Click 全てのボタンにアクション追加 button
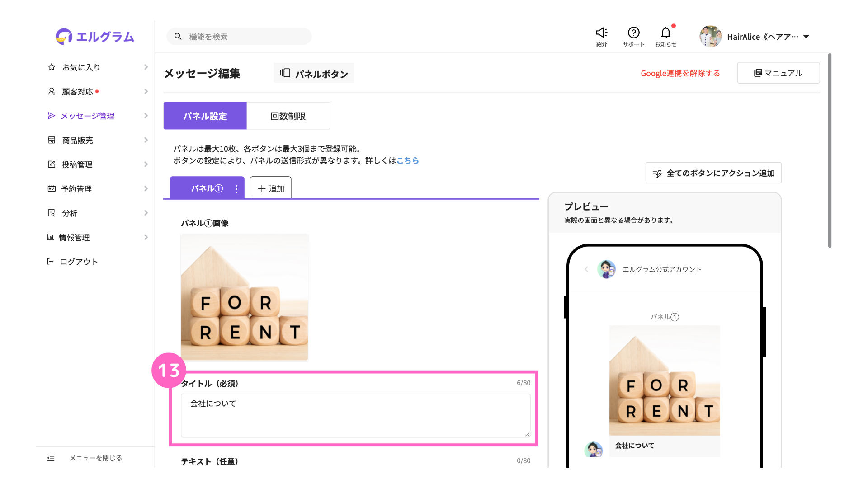The image size is (868, 488). (x=713, y=173)
